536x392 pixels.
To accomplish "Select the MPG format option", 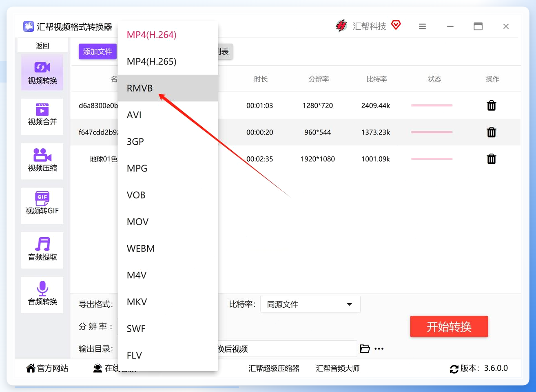I will 168,168.
